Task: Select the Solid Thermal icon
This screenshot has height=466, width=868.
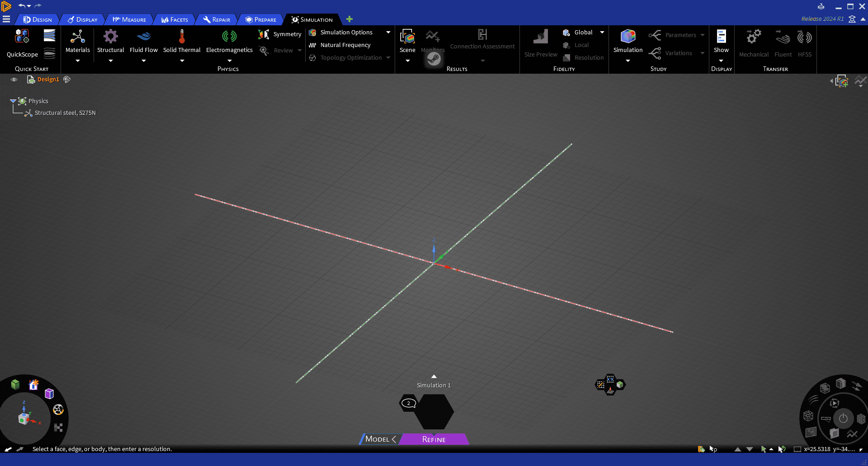Action: tap(182, 37)
